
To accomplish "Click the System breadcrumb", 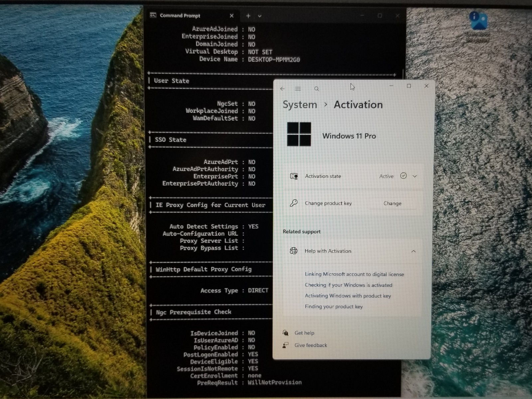I will pyautogui.click(x=300, y=105).
